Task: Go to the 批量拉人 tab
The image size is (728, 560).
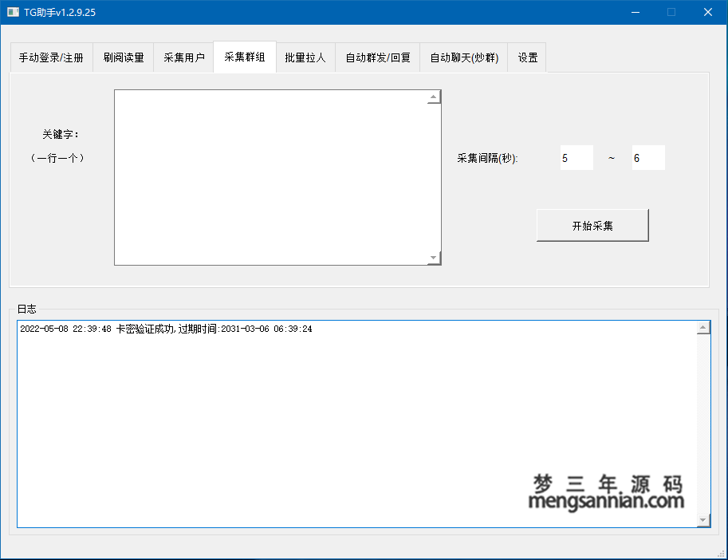Action: pos(305,57)
